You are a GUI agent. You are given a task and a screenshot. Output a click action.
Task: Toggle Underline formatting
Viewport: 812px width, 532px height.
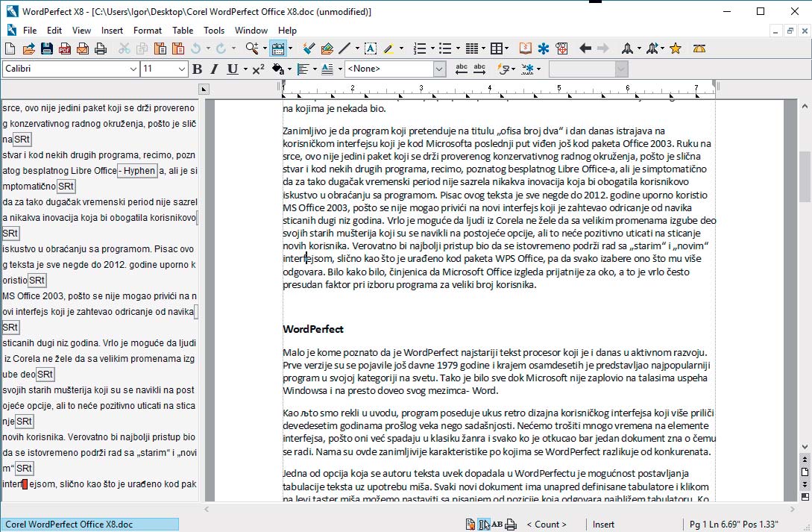tap(233, 69)
